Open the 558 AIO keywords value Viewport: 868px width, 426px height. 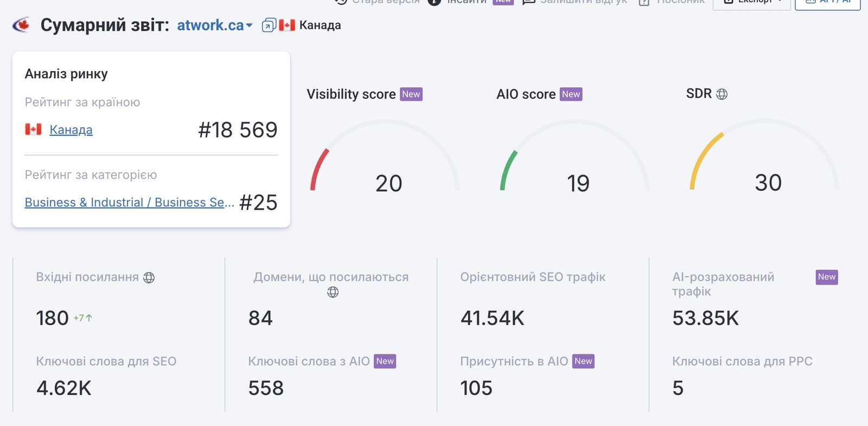(266, 388)
